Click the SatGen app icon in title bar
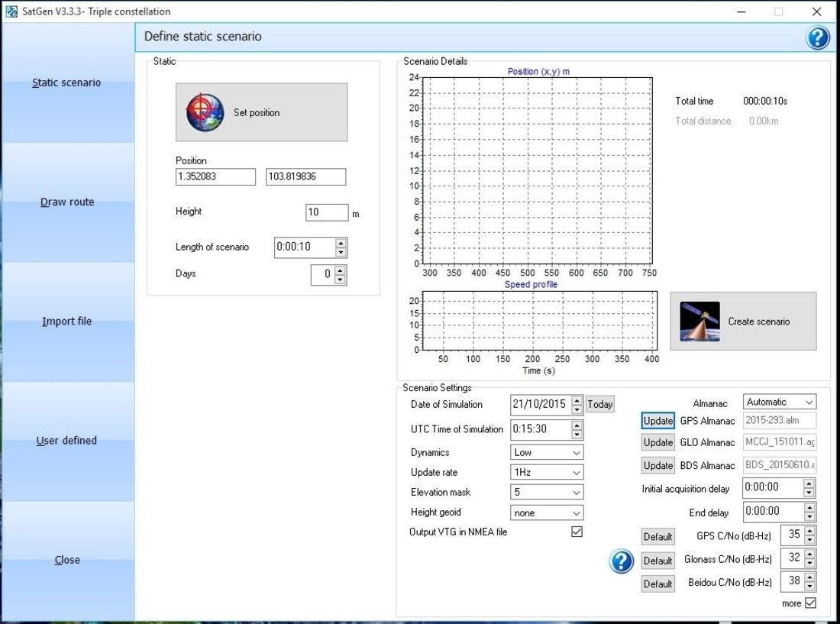Screen dimensions: 840x624 [11, 11]
